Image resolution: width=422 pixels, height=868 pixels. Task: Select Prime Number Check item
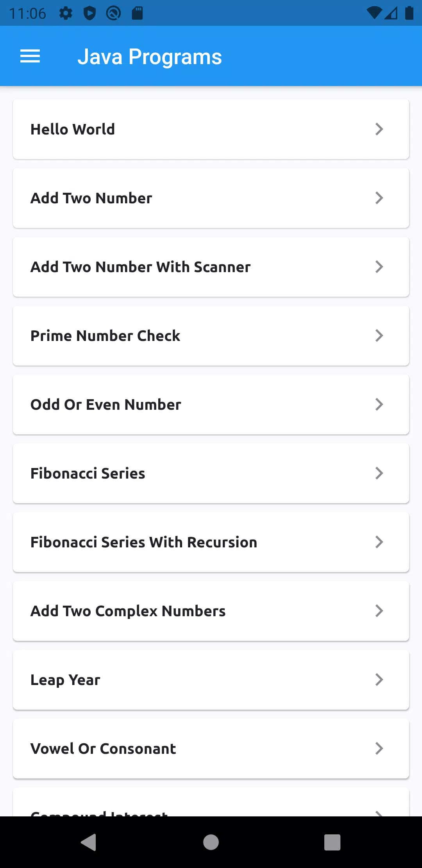tap(211, 335)
